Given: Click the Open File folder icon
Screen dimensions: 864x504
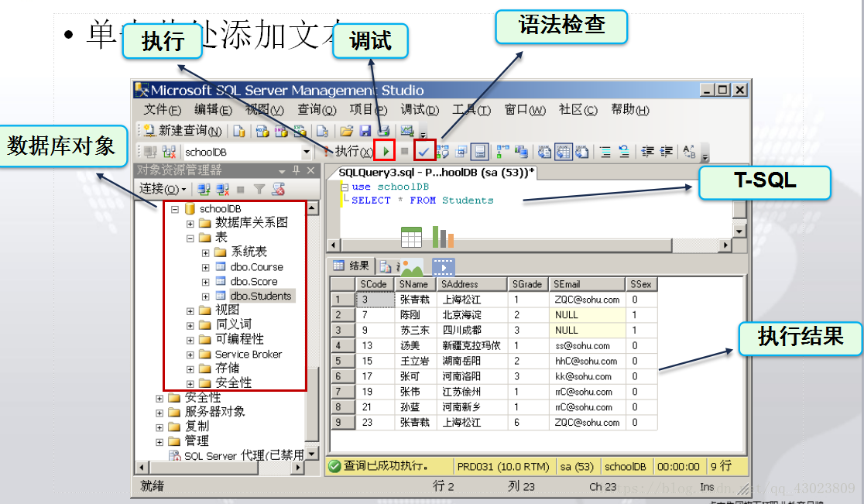Looking at the screenshot, I should coord(346,131).
